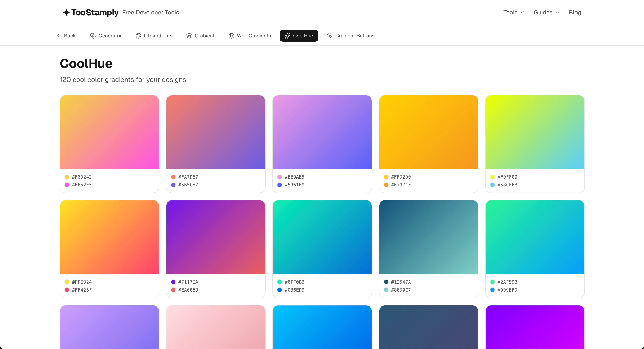
Task: Click the CoolHue sparkles icon
Action: pos(288,36)
